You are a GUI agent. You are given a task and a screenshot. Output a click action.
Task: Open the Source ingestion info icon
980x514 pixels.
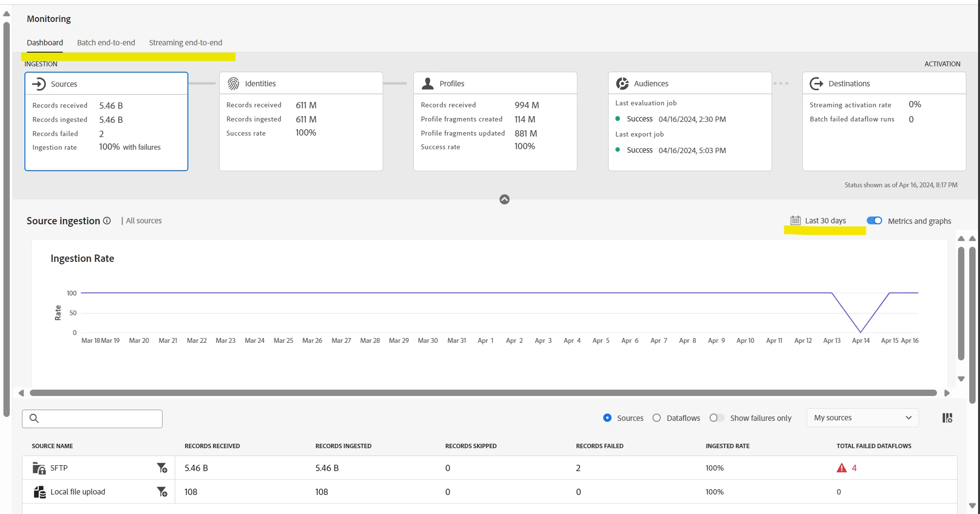click(x=107, y=220)
